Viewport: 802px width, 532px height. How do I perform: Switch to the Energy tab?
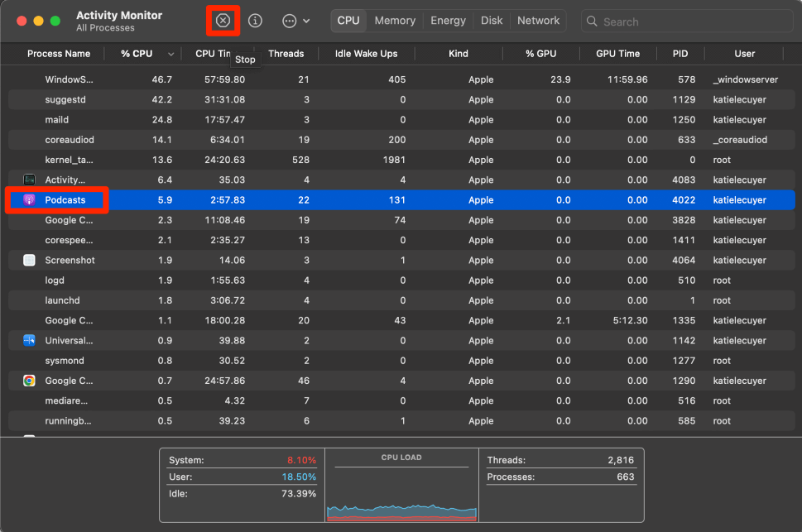(x=448, y=21)
